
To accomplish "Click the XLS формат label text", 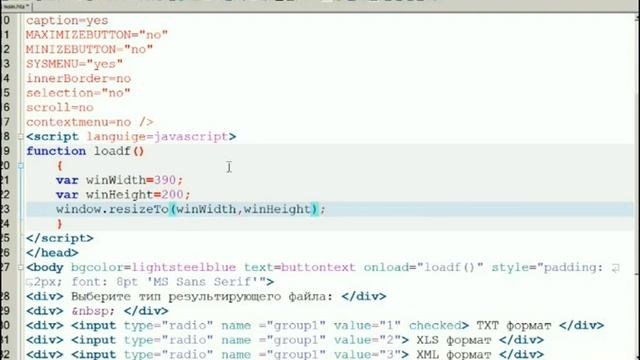I will (x=453, y=340).
